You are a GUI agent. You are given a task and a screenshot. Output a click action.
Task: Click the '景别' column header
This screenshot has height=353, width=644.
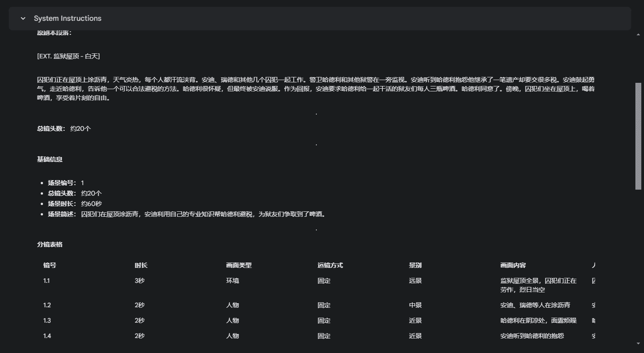click(x=415, y=265)
